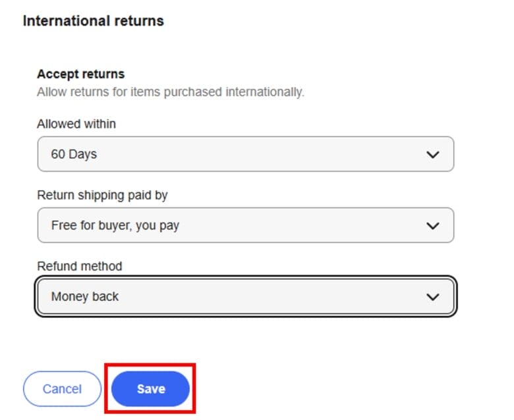
Task: Cancel the international returns changes
Action: 62,389
